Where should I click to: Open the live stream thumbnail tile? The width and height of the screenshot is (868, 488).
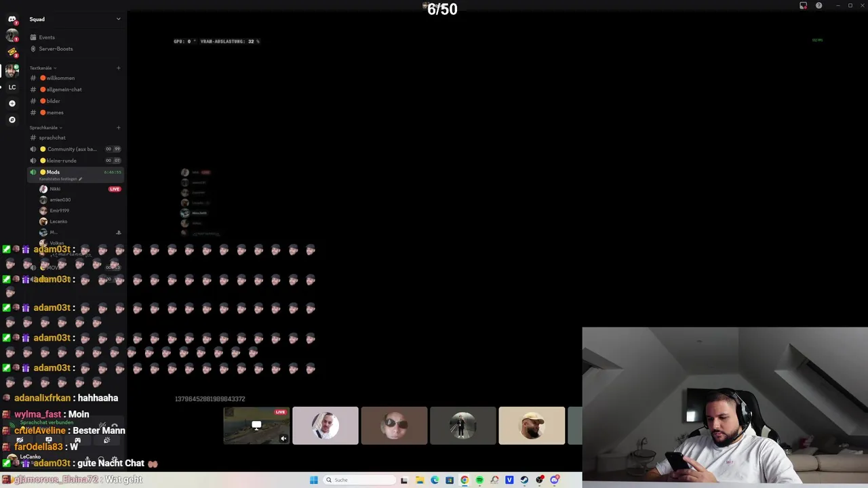click(x=256, y=426)
